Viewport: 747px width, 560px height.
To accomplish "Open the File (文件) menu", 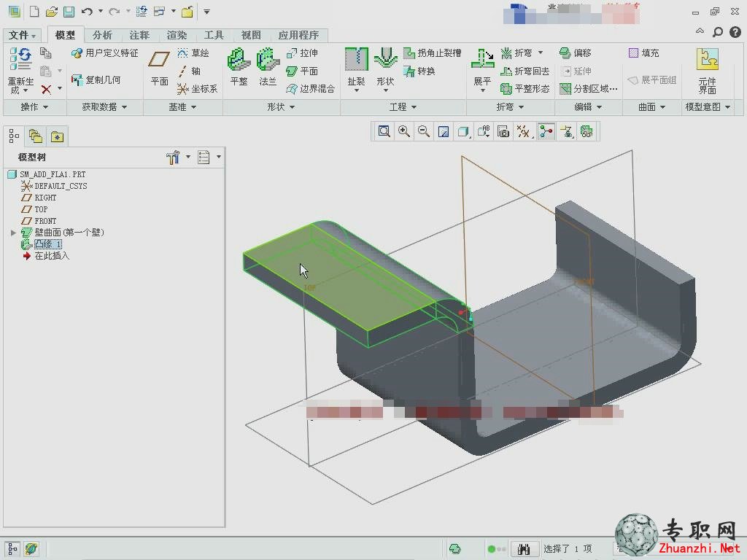I will pyautogui.click(x=22, y=35).
